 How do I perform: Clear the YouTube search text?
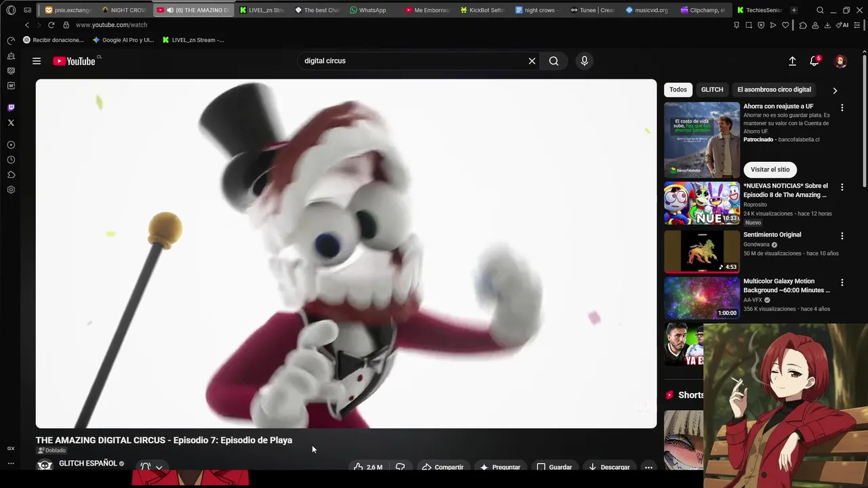tap(532, 61)
